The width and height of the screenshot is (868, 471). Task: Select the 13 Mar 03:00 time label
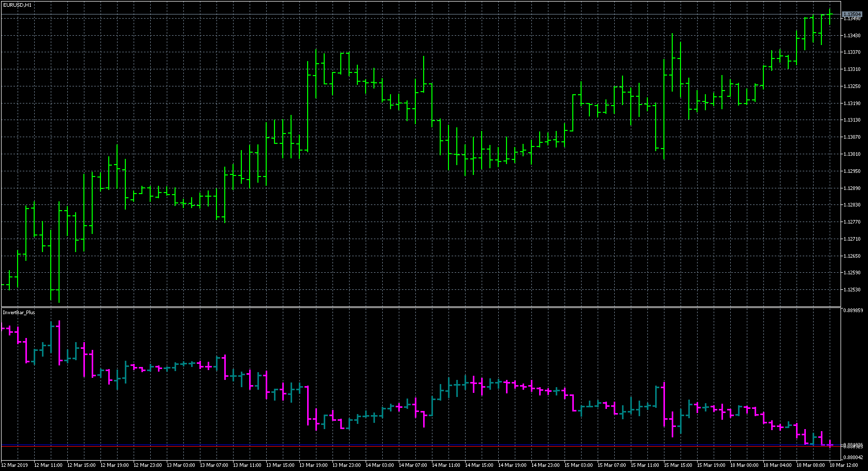[181, 465]
